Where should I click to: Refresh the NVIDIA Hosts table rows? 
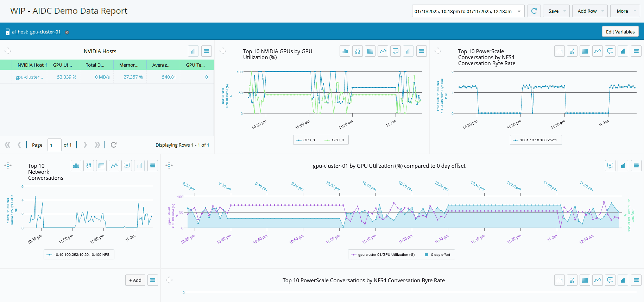[x=114, y=145]
